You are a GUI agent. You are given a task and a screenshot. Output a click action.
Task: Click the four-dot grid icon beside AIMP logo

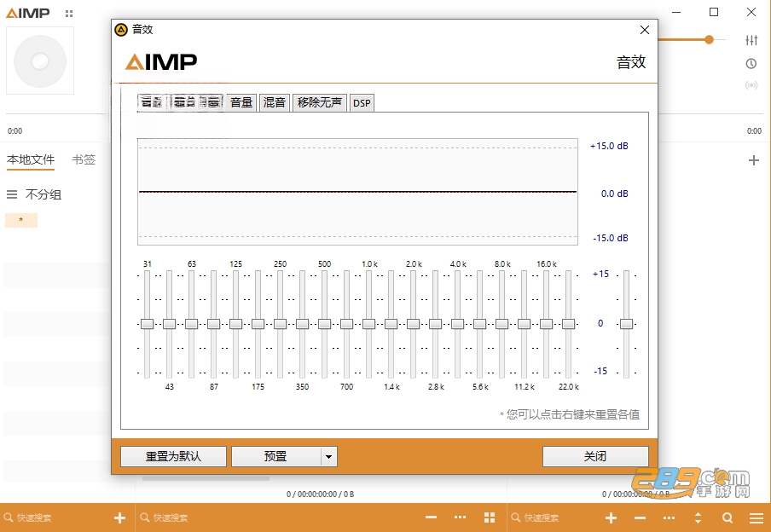pos(69,14)
